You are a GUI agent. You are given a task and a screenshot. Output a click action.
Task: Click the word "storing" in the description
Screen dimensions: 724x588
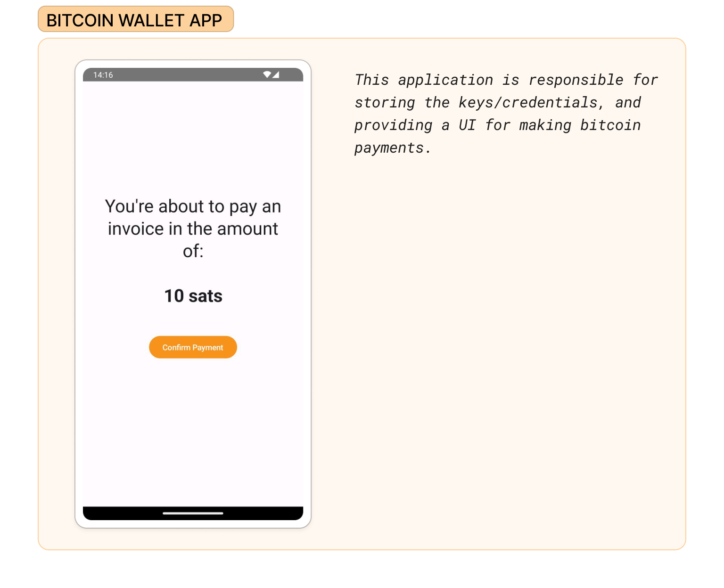(385, 102)
